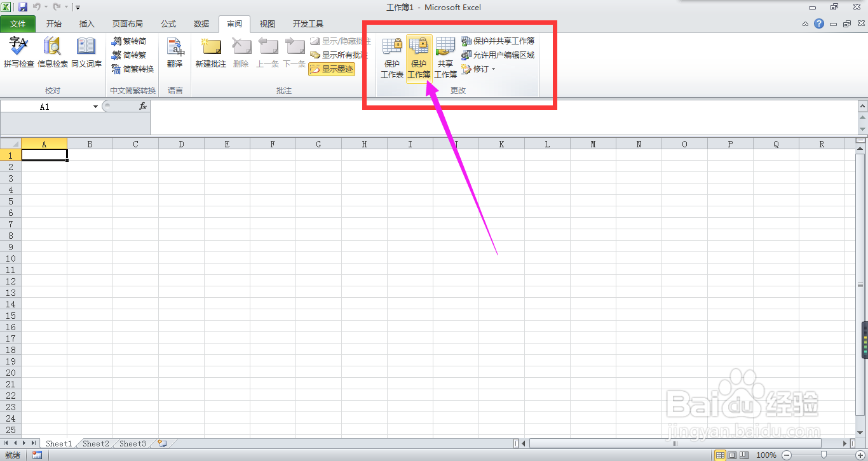Switch to the Home (开始) tab
The image size is (868, 461).
(54, 24)
